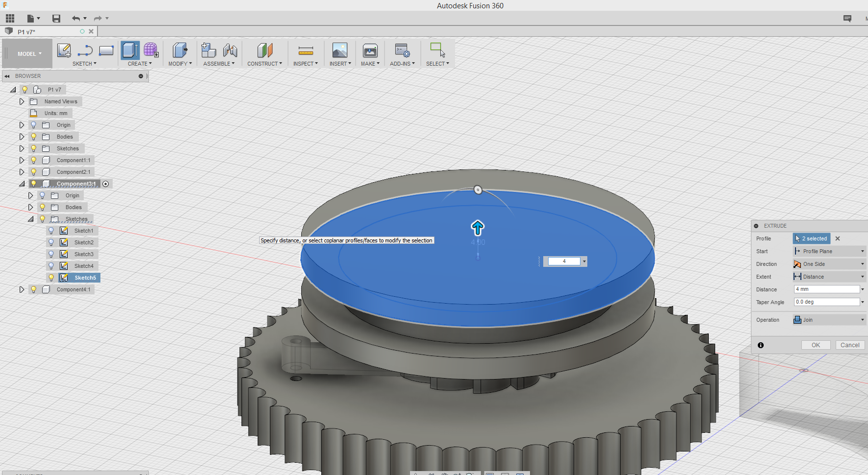Click the 2 selected profile button
868x475 pixels.
812,238
